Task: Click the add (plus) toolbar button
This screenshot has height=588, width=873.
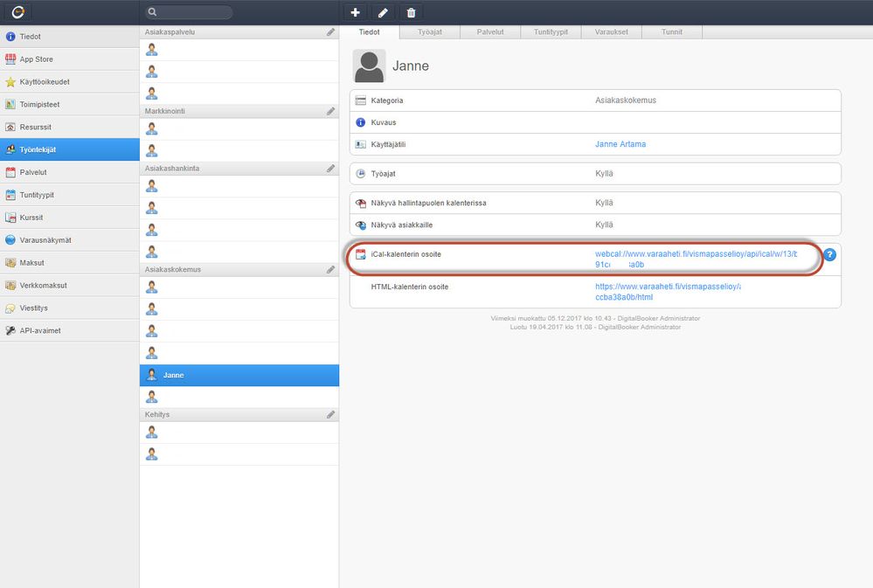Action: pos(355,12)
